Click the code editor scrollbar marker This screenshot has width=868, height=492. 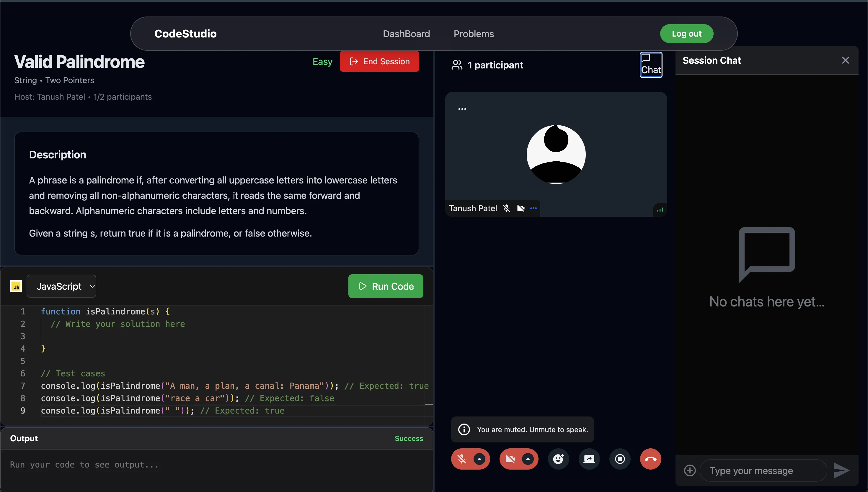[x=428, y=404]
